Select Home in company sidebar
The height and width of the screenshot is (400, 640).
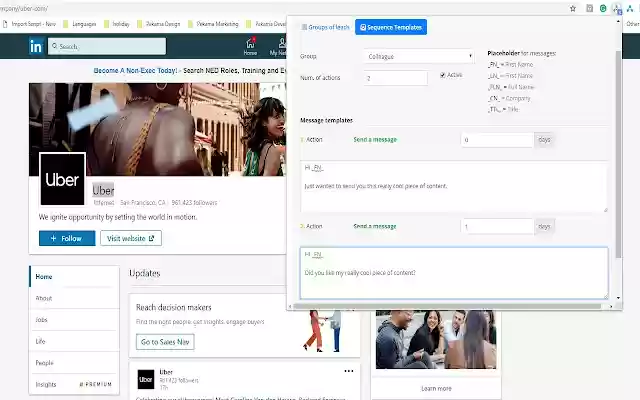74,277
